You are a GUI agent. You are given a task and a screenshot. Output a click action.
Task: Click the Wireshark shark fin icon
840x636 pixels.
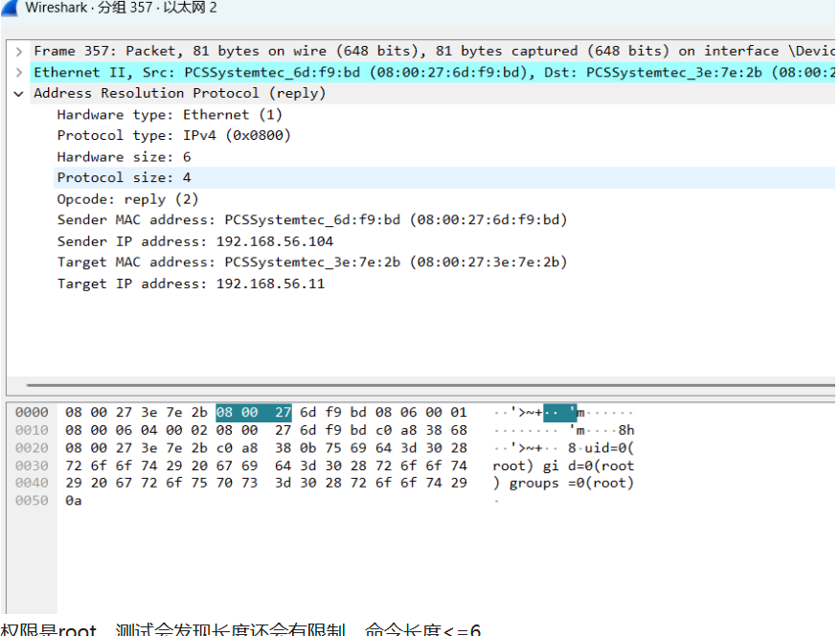click(10, 8)
